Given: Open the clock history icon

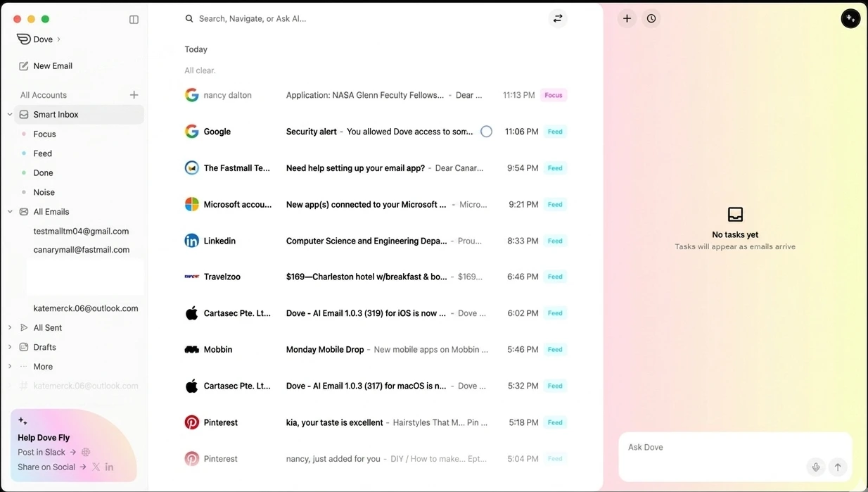Looking at the screenshot, I should [651, 19].
